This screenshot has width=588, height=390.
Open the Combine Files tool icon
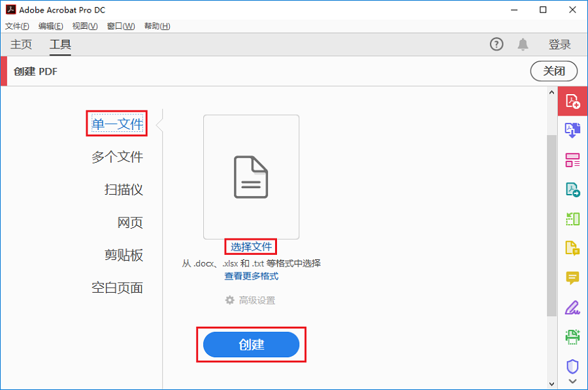572,130
